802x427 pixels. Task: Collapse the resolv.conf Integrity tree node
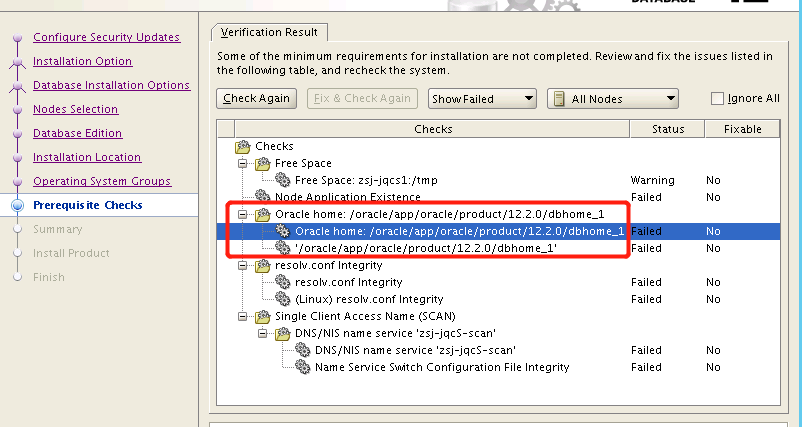point(241,266)
